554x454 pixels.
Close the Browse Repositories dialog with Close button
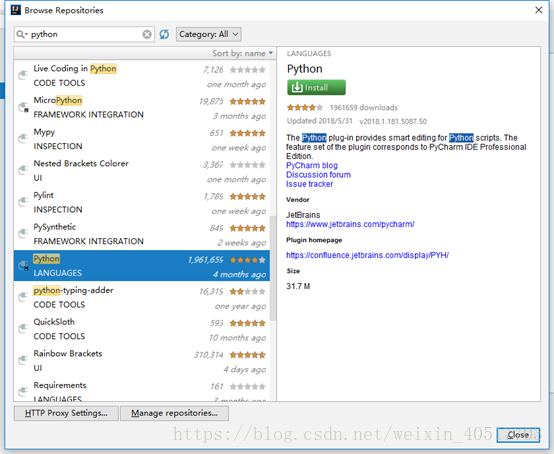pyautogui.click(x=518, y=435)
